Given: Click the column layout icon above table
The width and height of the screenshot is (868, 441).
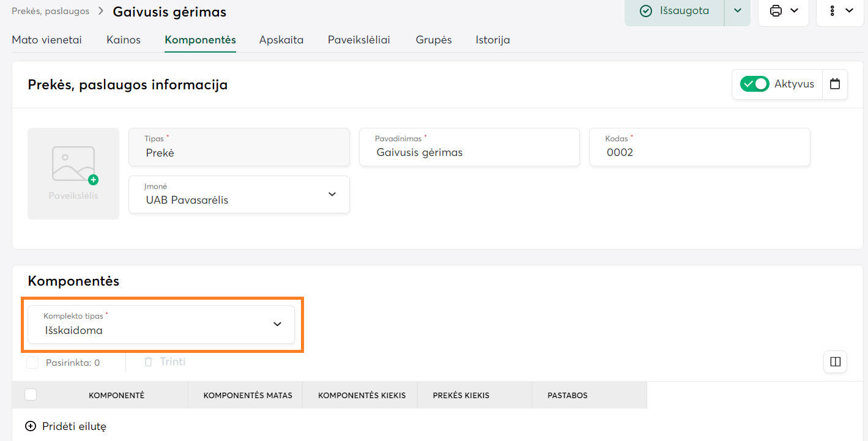Looking at the screenshot, I should (835, 362).
